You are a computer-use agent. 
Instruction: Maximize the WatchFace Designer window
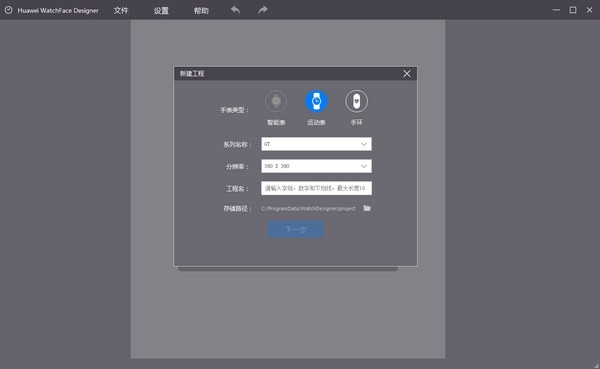(573, 10)
